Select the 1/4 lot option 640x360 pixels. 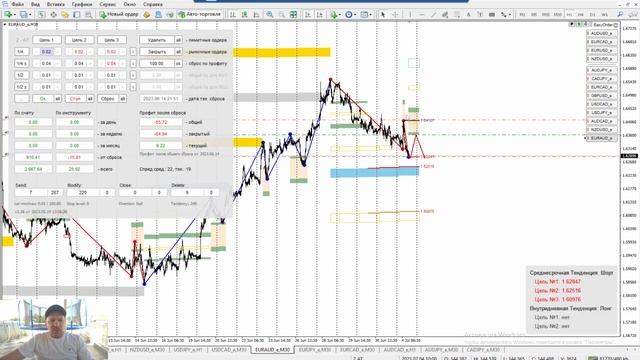21,52
